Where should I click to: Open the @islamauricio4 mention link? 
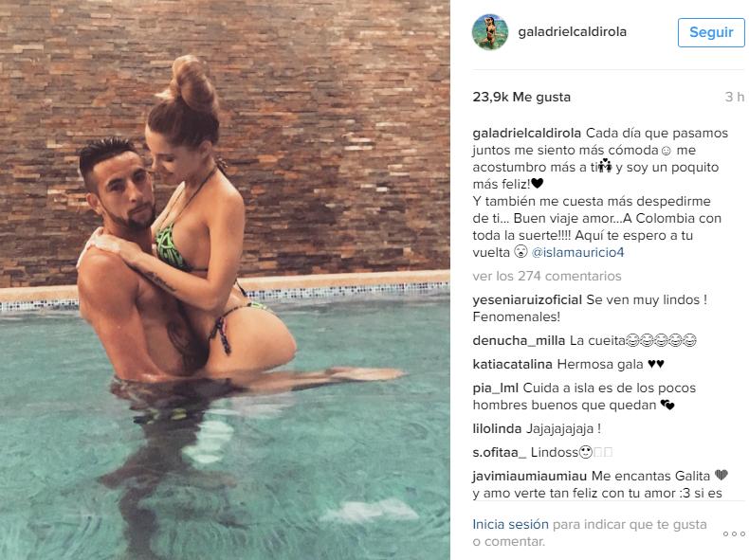point(577,252)
